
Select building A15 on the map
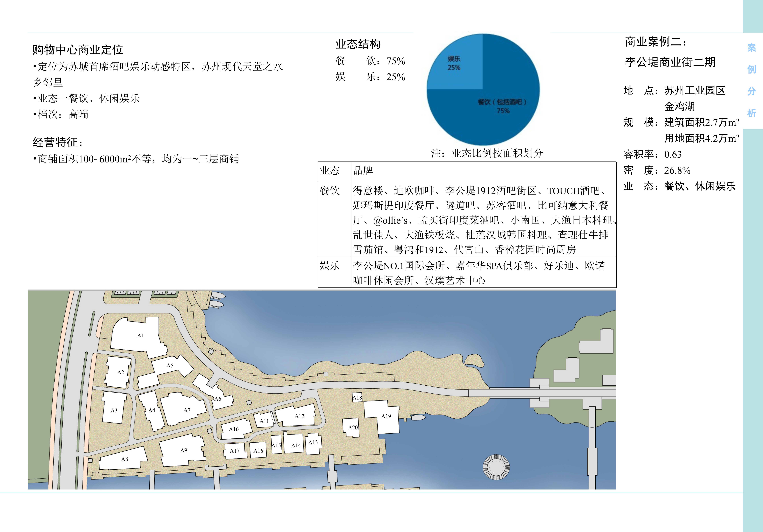tap(277, 445)
